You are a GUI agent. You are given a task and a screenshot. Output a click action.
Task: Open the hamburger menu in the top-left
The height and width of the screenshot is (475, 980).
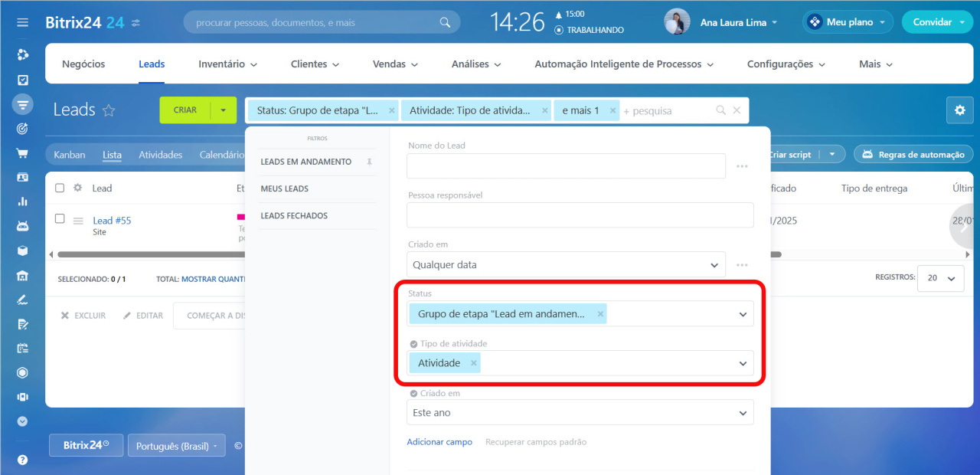coord(22,22)
